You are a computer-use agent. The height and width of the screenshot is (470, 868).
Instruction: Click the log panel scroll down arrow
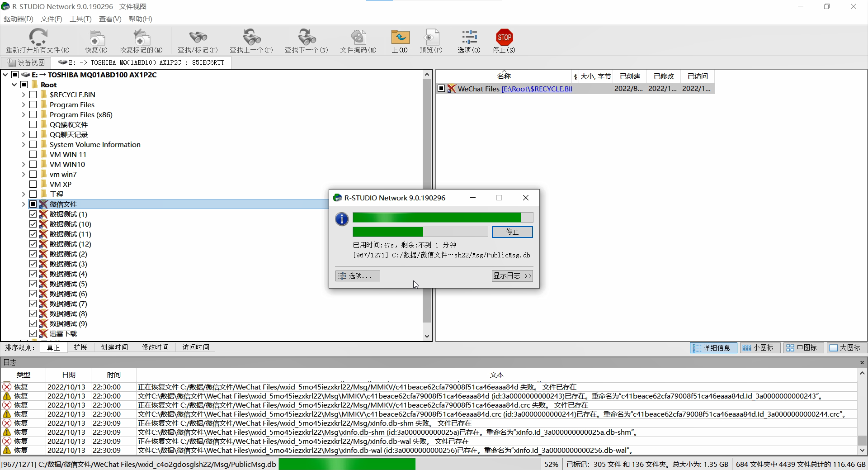click(x=862, y=450)
